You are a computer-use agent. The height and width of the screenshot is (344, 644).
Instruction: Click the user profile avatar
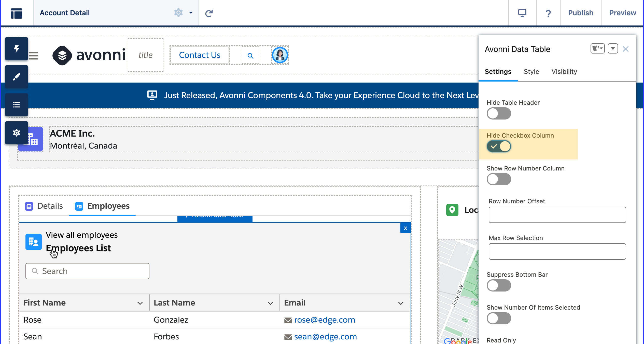(280, 55)
